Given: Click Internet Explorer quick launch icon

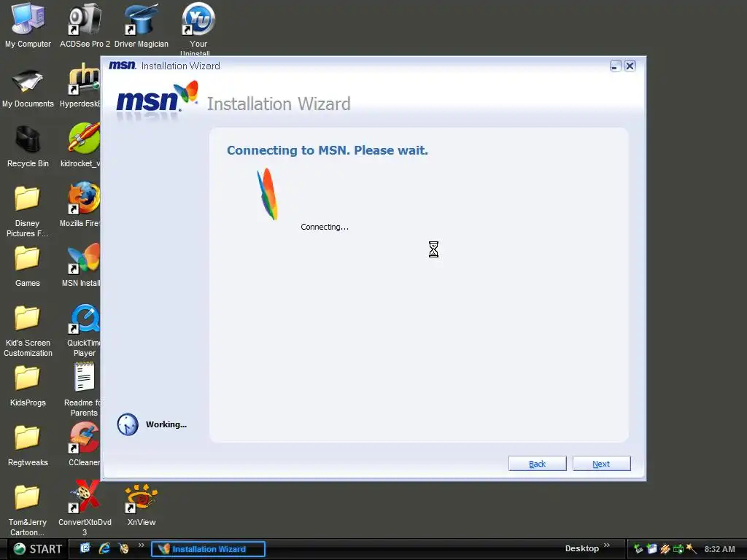Looking at the screenshot, I should point(104,548).
